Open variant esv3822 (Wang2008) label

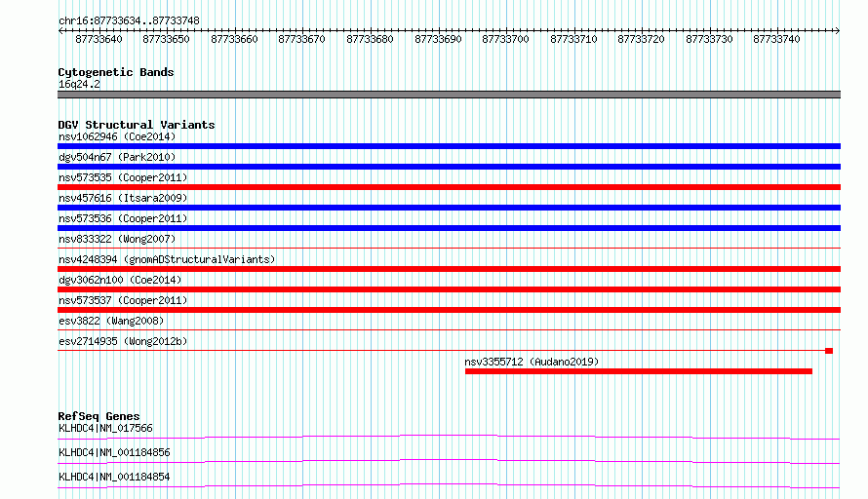click(111, 321)
